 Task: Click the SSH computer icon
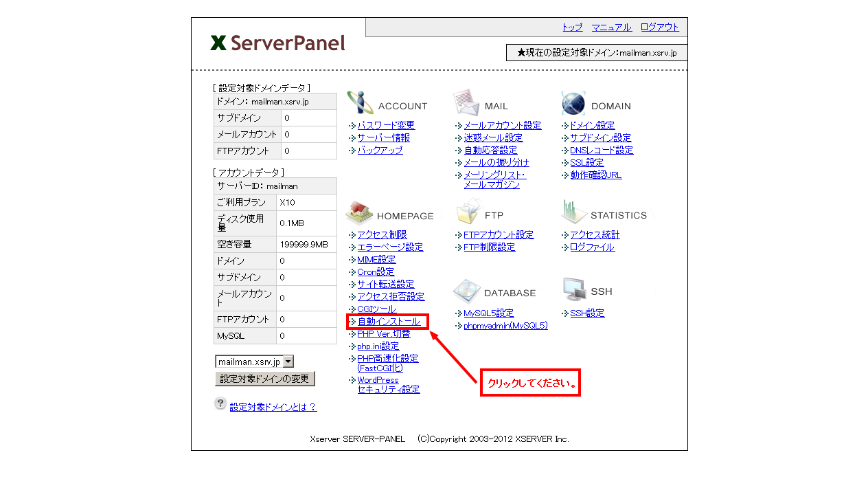point(573,290)
